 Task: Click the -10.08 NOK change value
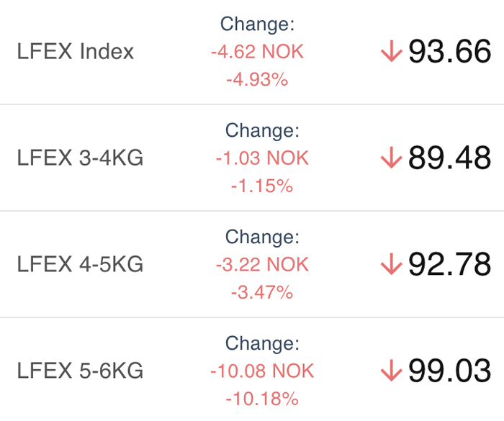[262, 371]
